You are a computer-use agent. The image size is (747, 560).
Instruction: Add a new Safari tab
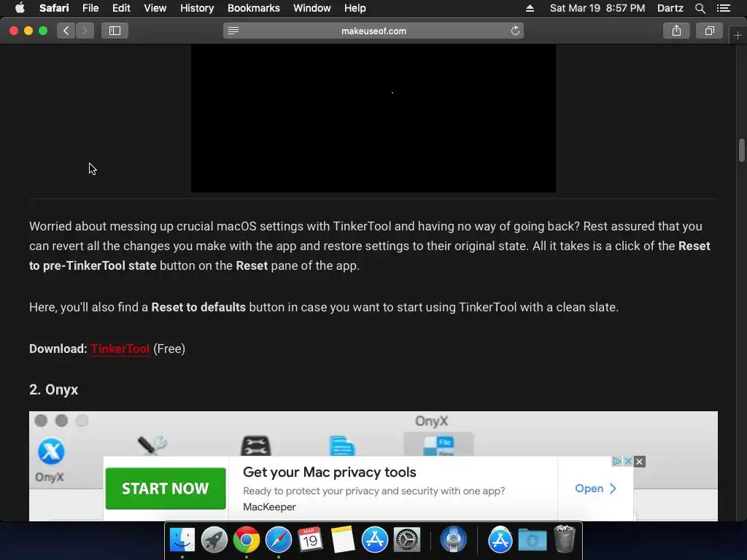coord(738,35)
